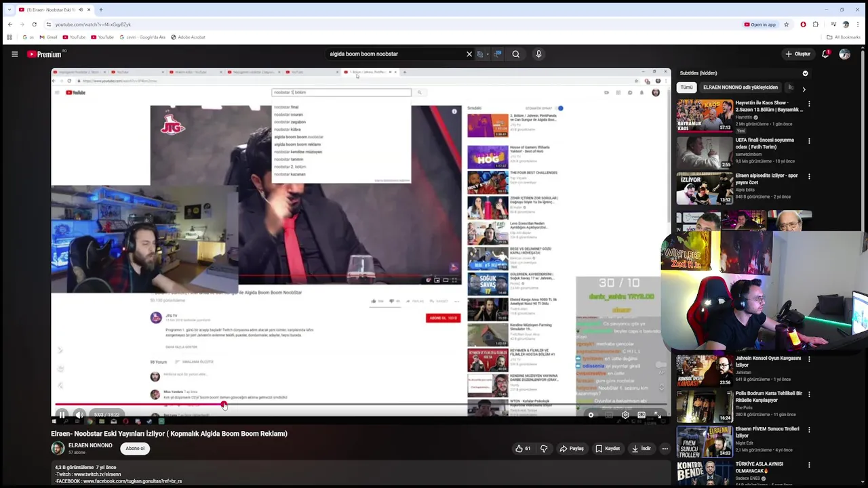Open çeviri - Google'da Ara bookmark
Image resolution: width=868 pixels, height=488 pixels.
pyautogui.click(x=142, y=37)
